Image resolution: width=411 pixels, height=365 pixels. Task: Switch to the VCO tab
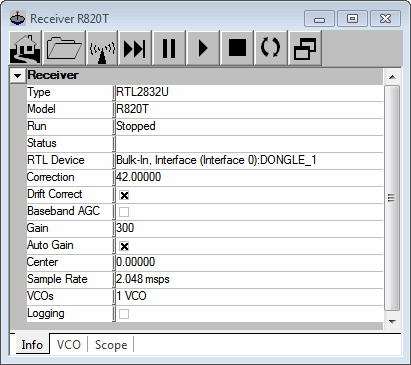[x=69, y=344]
